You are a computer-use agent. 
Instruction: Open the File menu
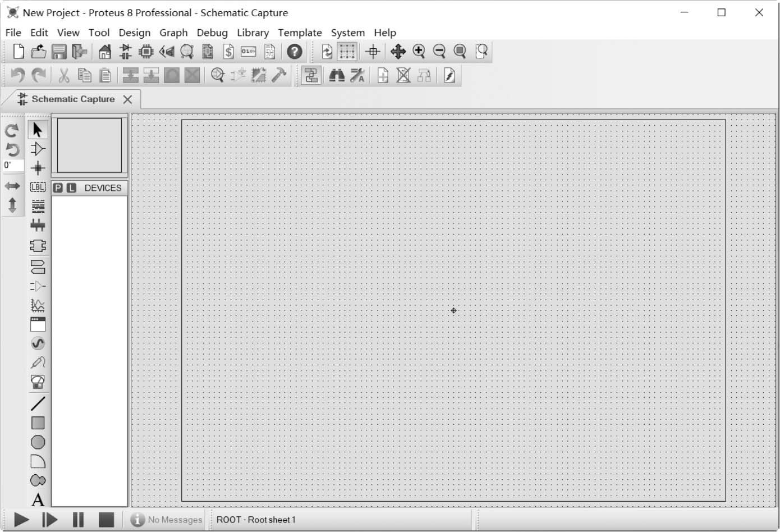point(13,33)
